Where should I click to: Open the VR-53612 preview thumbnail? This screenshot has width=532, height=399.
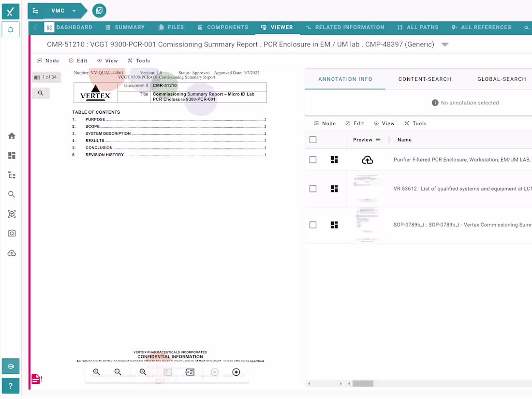tap(367, 189)
